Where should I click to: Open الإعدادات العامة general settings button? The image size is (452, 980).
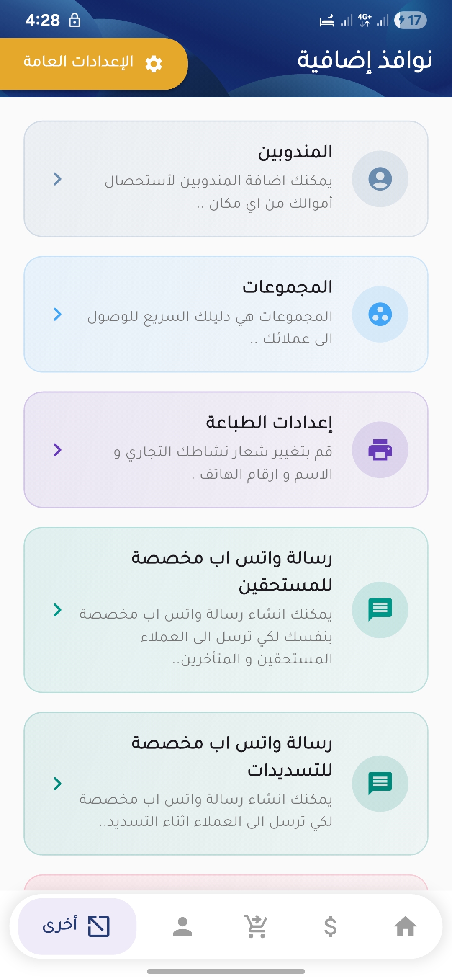click(92, 64)
